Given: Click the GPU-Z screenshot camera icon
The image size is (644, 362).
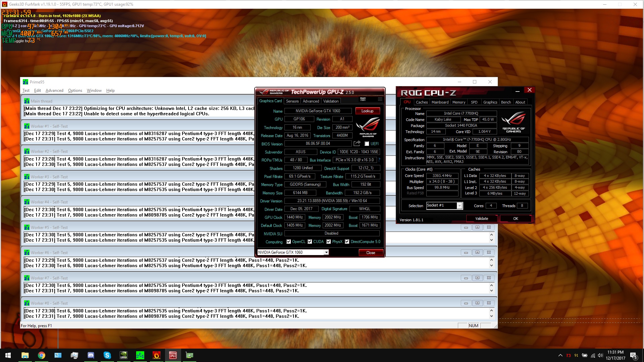Looking at the screenshot, I should (x=363, y=99).
